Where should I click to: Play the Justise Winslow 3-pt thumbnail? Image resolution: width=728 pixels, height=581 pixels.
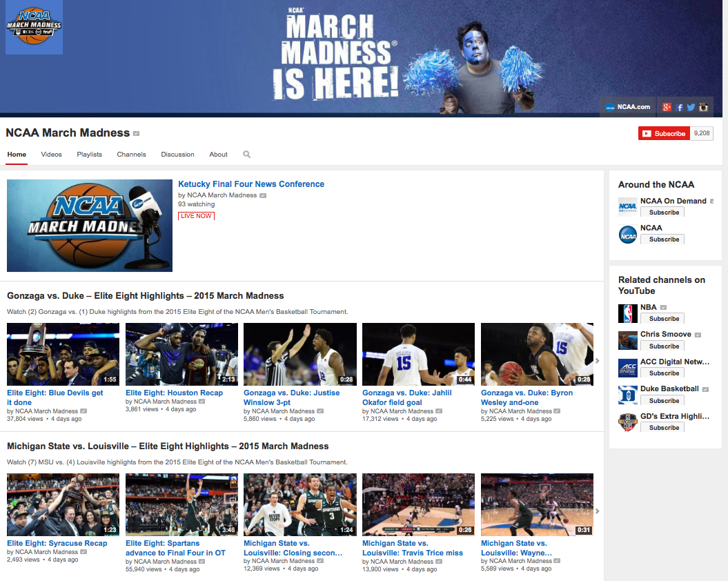300,354
